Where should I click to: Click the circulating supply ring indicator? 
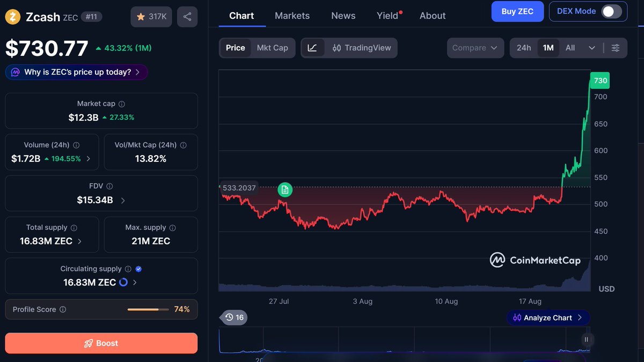[123, 282]
